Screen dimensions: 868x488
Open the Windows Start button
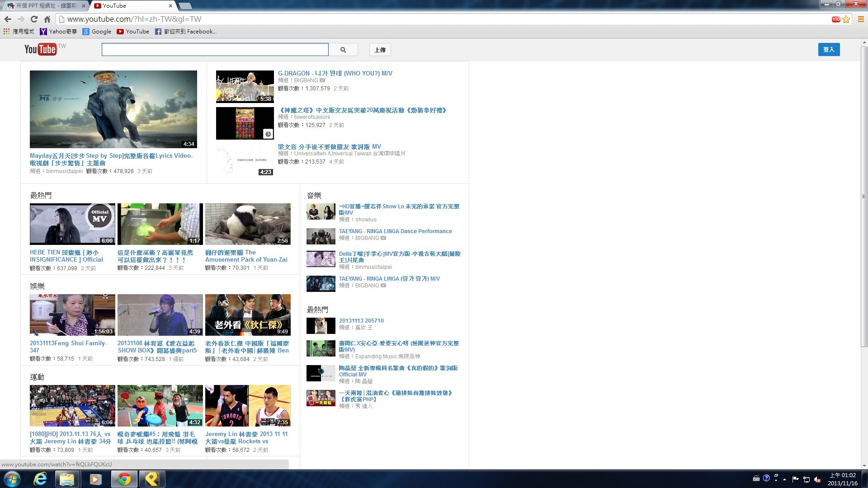point(12,479)
